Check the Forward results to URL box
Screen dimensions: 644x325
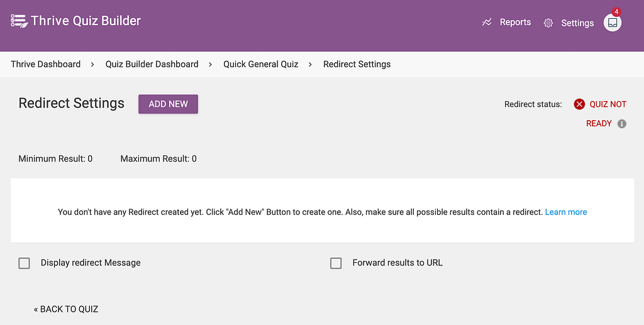tap(336, 263)
